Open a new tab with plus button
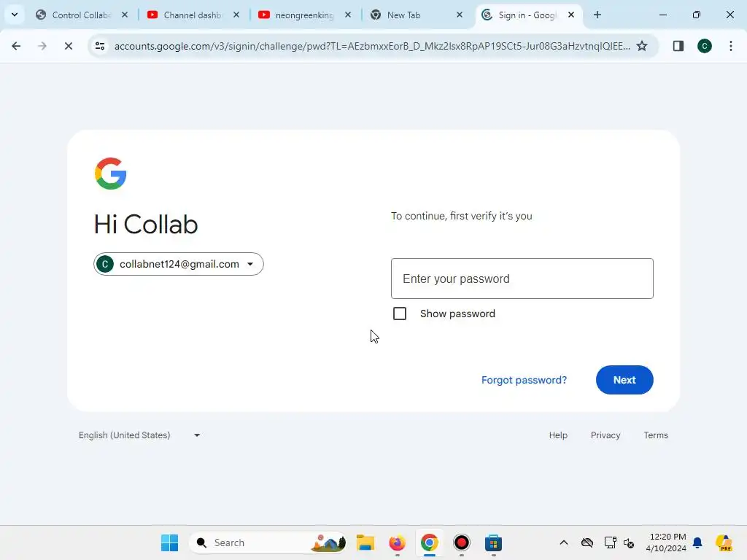The image size is (747, 560). [597, 15]
